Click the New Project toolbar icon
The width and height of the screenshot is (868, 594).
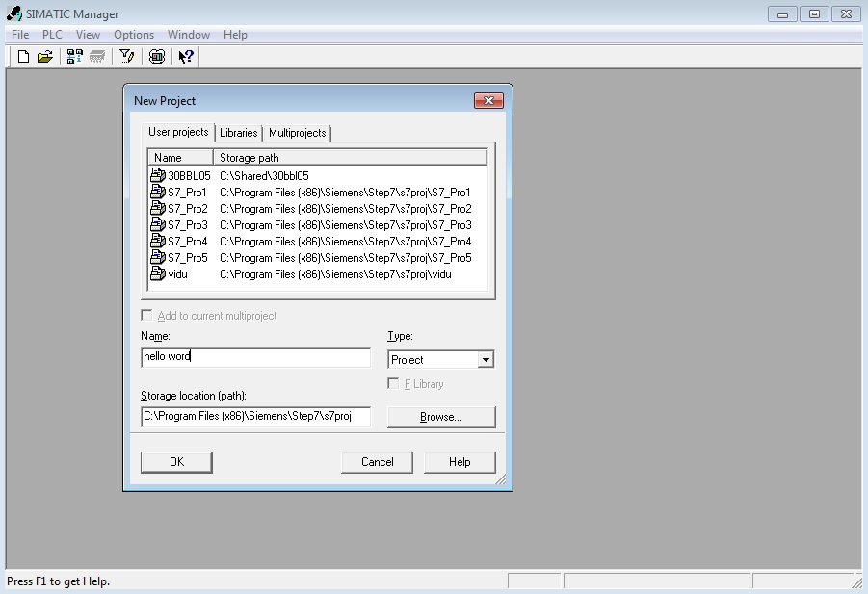(24, 57)
